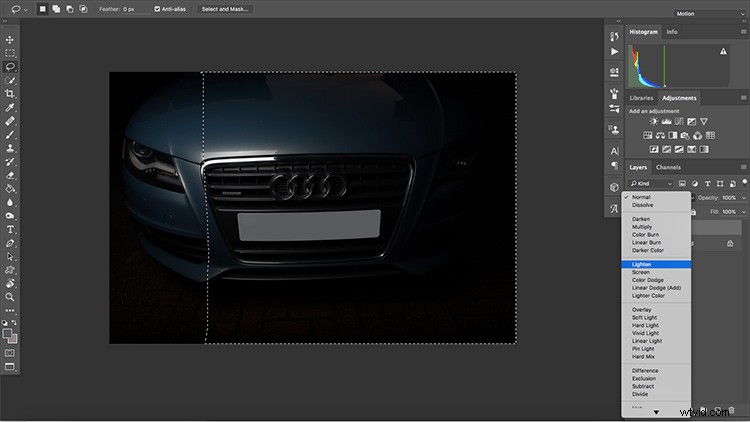This screenshot has width=750, height=422.
Task: Toggle the layer filter on/off switch
Action: [744, 182]
